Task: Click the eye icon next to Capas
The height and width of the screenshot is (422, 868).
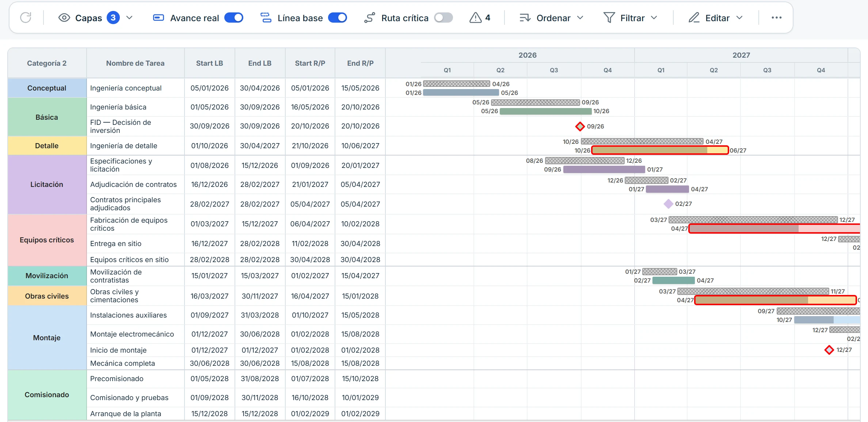Action: coord(64,18)
